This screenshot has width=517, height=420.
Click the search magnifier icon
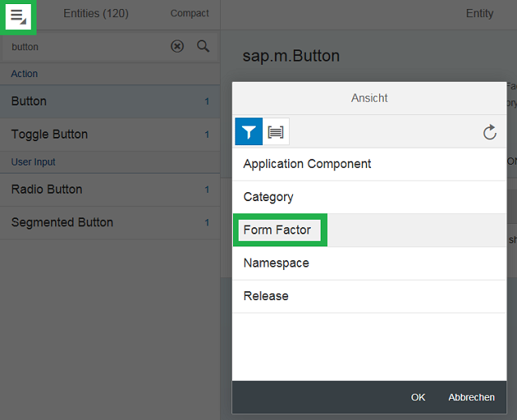pyautogui.click(x=203, y=46)
